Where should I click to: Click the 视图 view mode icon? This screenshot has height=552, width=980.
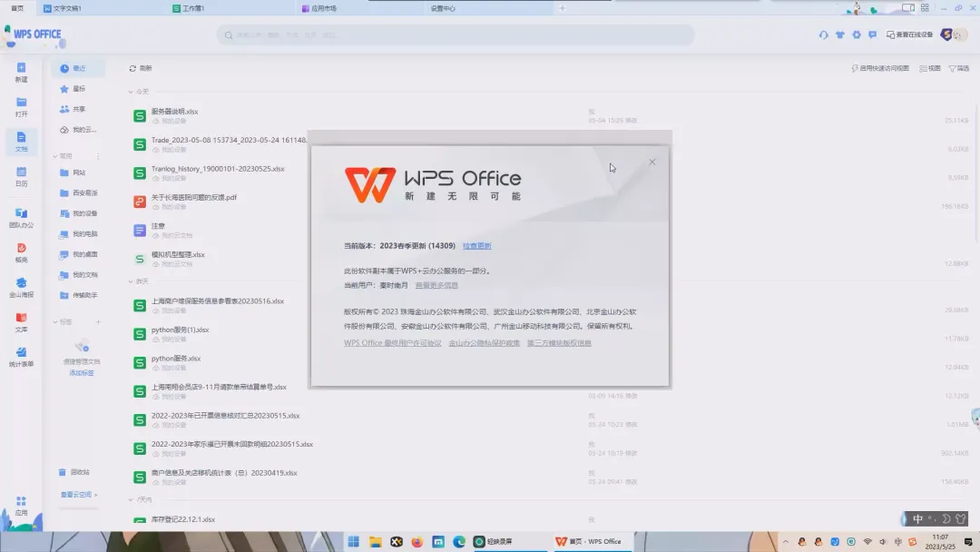point(923,68)
